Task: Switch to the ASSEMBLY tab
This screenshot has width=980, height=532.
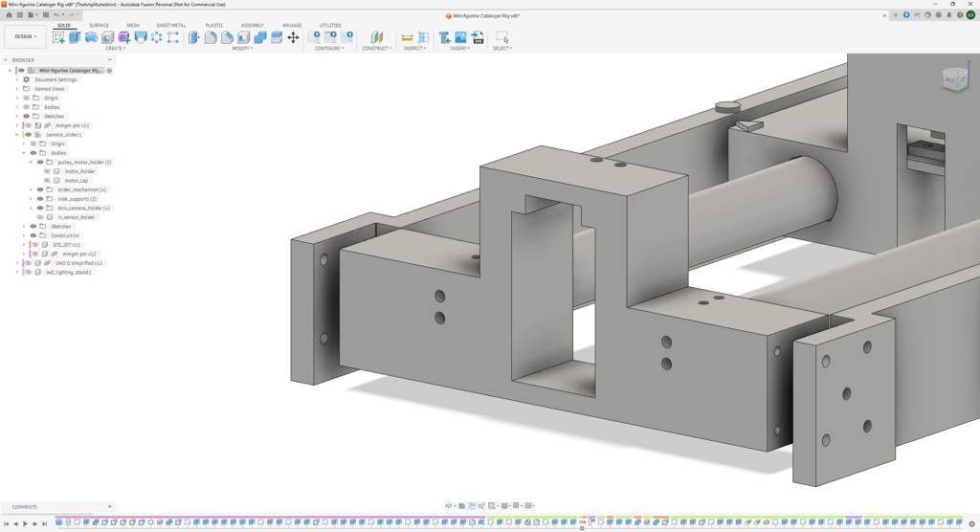Action: click(253, 26)
